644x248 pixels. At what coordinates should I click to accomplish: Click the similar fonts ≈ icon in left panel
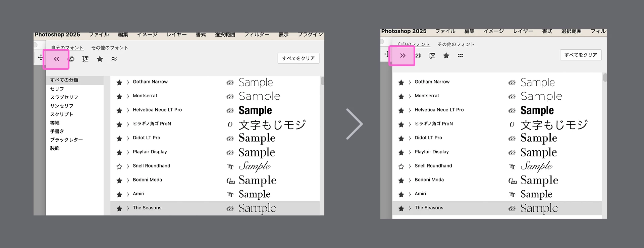point(114,59)
